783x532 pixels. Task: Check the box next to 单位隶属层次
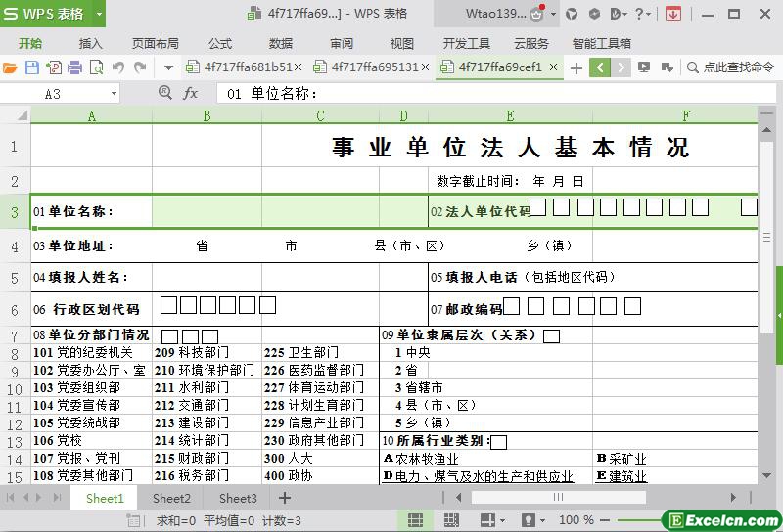coord(552,336)
